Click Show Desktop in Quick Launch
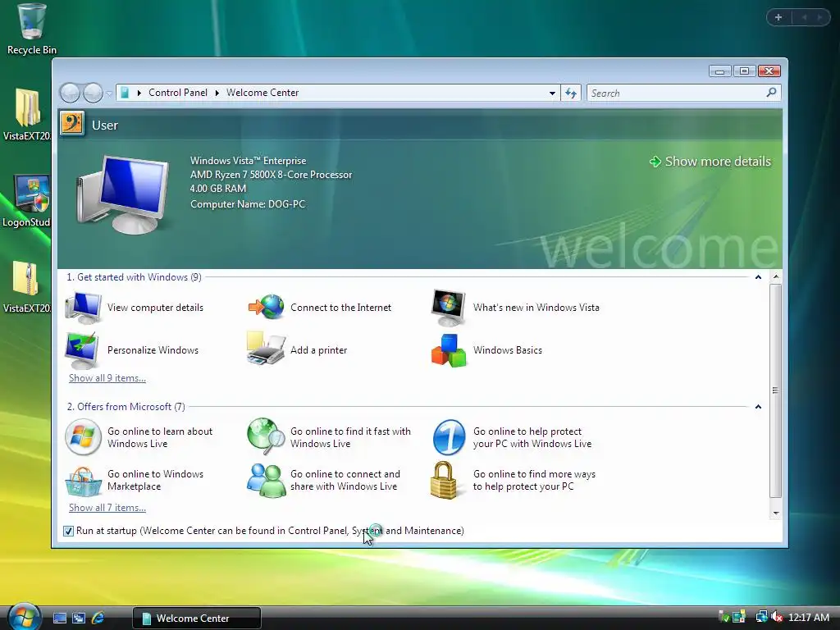This screenshot has width=840, height=630. pos(60,619)
